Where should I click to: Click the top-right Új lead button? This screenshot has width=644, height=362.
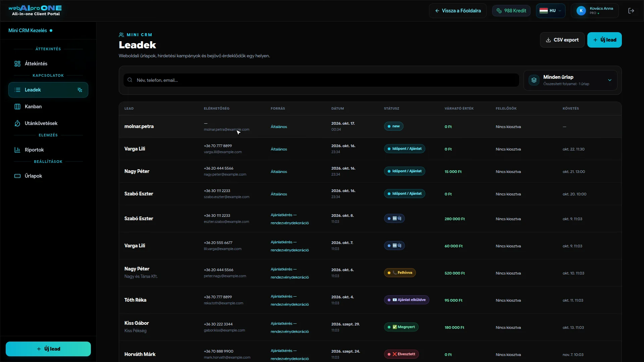[x=604, y=40]
